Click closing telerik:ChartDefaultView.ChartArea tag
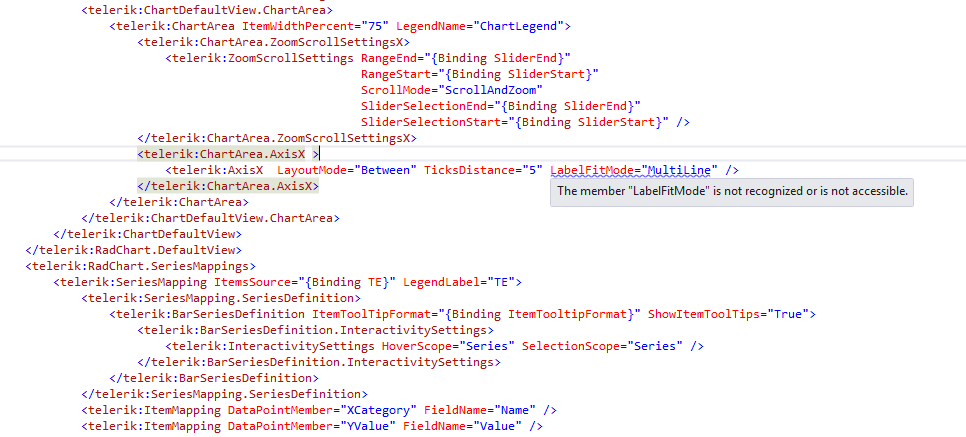Viewport: 966px width, 437px height. 211,218
